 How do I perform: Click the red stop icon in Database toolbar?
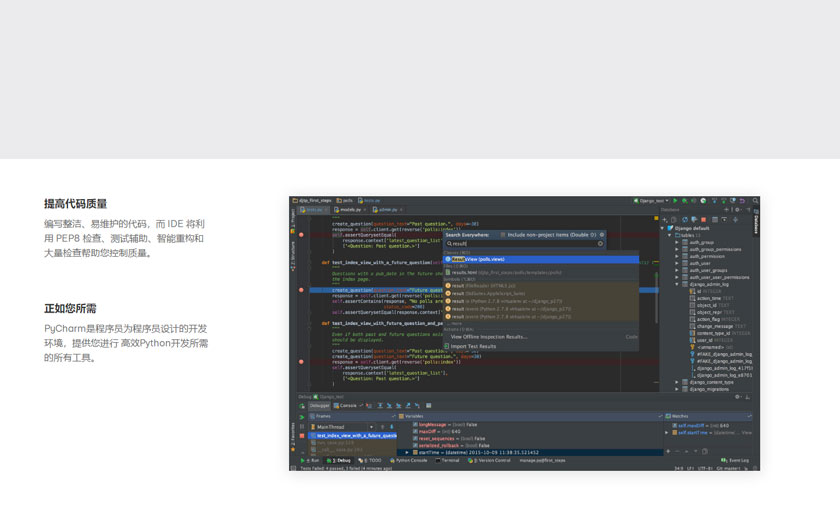click(703, 220)
